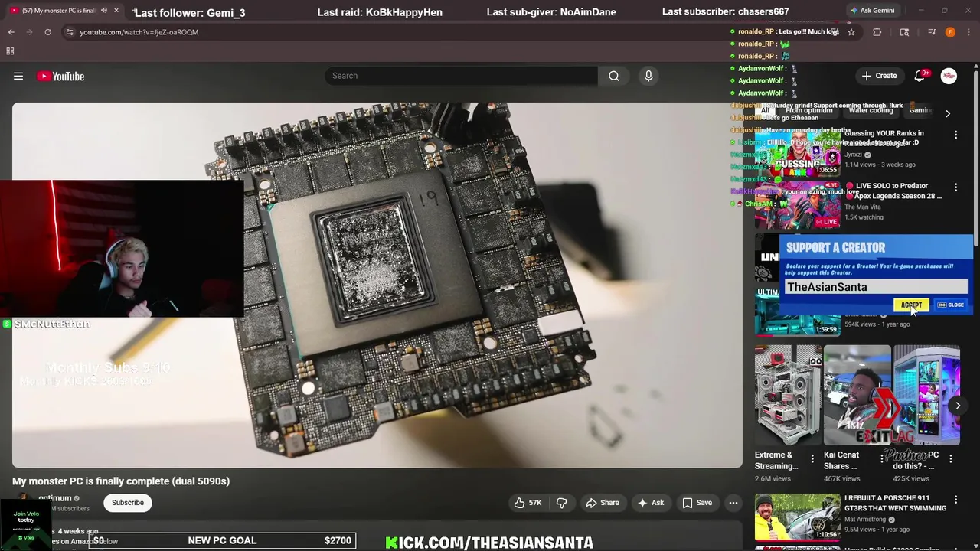Start voice search with microphone icon
980x551 pixels.
pos(648,76)
